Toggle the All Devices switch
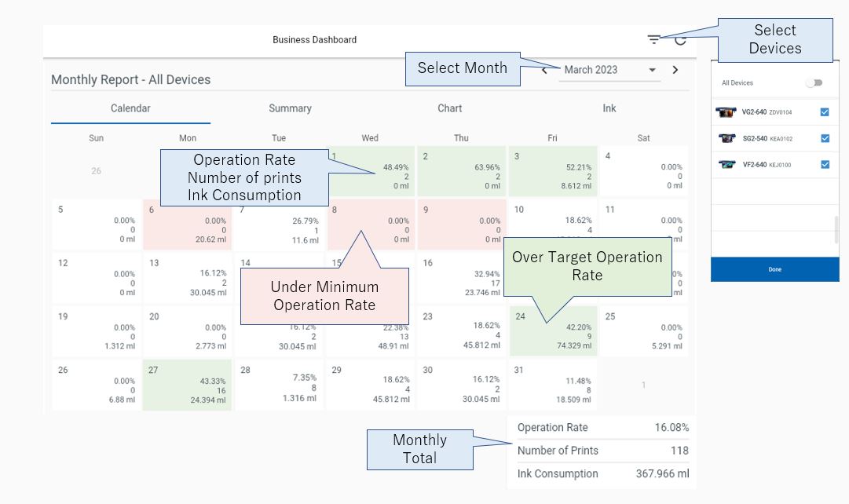The width and height of the screenshot is (849, 504). point(814,83)
